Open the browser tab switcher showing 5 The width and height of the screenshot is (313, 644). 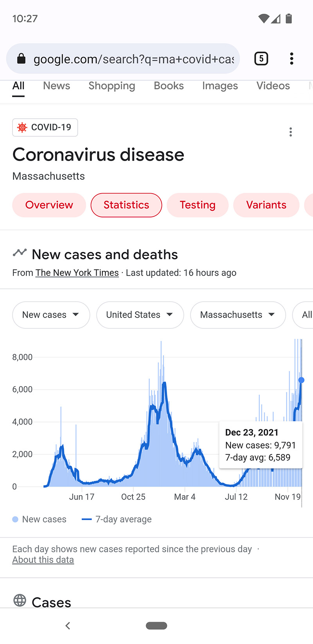tap(261, 59)
